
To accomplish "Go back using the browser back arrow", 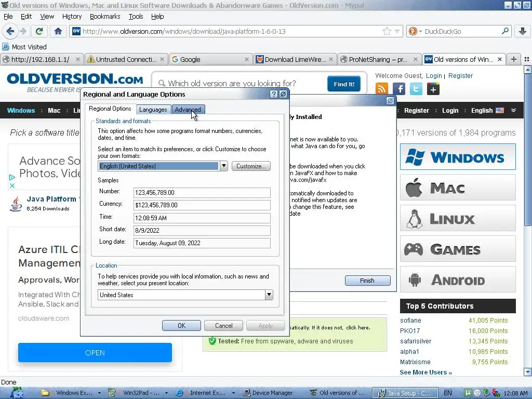I will pyautogui.click(x=10, y=31).
